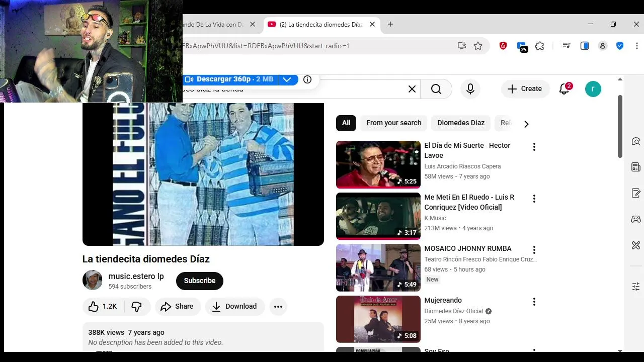This screenshot has width=644, height=362.
Task: Show more filter chips with right arrow
Action: [x=526, y=124]
